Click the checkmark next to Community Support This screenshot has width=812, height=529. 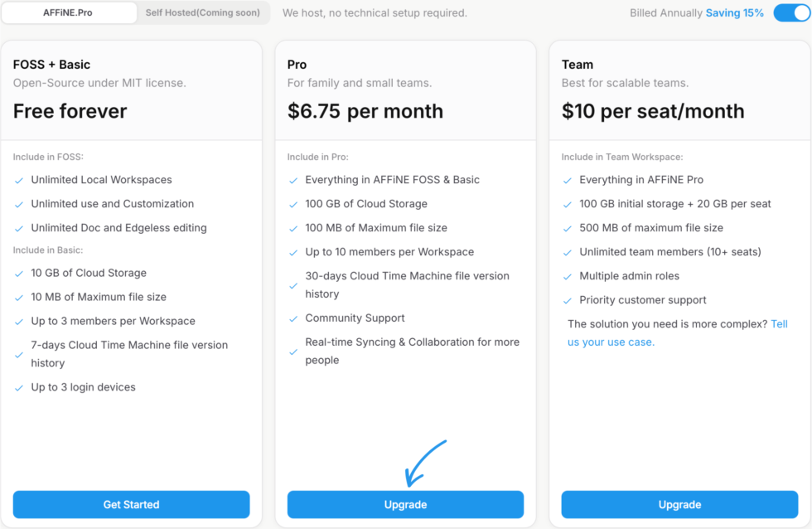(x=292, y=318)
